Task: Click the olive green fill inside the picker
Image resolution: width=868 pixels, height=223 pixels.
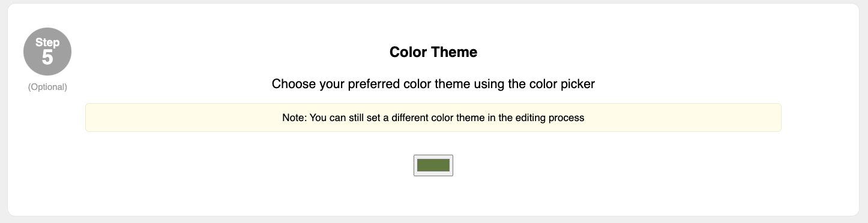Action: point(433,165)
